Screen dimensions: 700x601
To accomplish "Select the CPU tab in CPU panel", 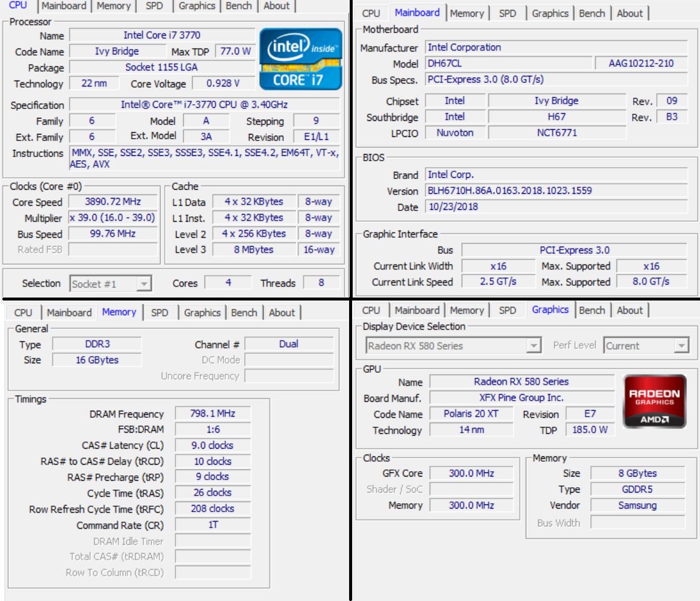I will click(18, 5).
